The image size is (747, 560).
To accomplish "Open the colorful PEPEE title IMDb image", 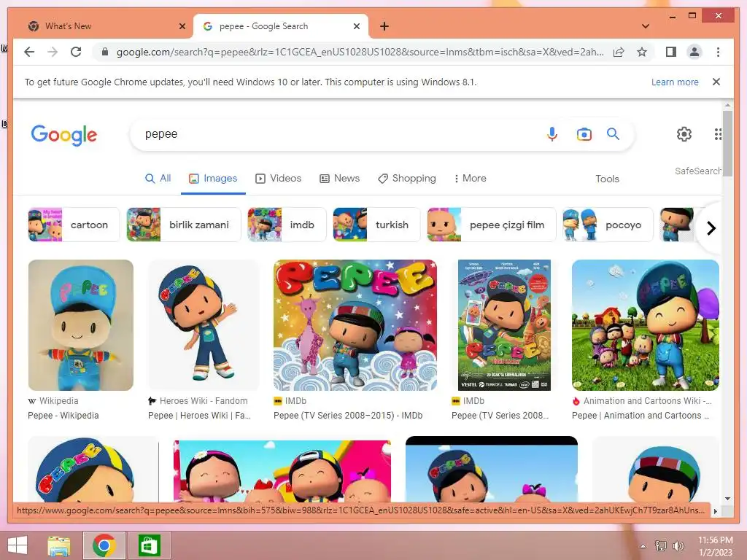I will point(355,325).
